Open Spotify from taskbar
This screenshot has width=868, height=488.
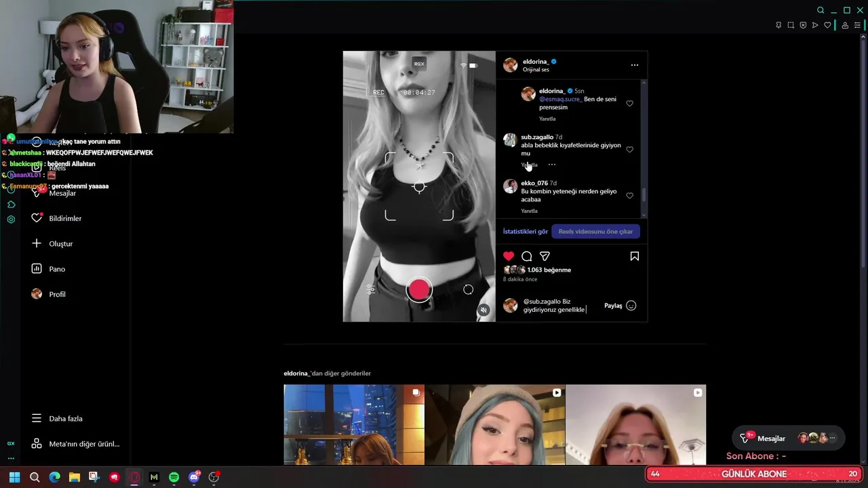pos(174,477)
